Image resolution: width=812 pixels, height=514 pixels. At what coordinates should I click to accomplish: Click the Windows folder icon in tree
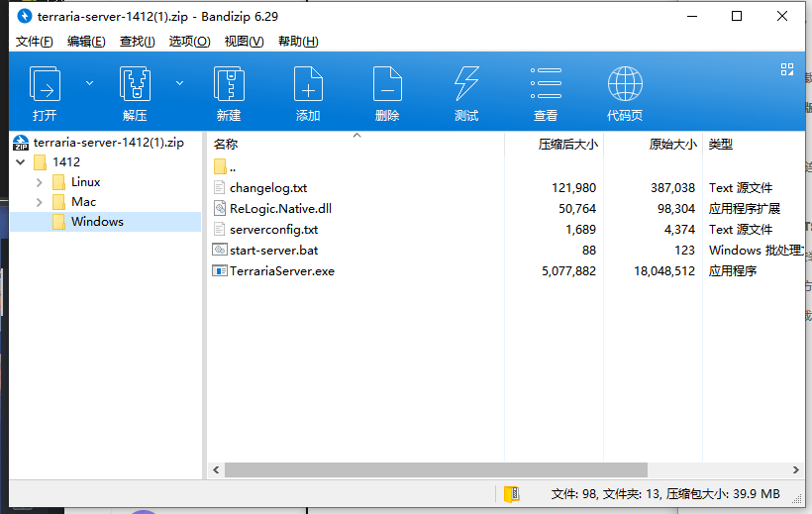[58, 222]
